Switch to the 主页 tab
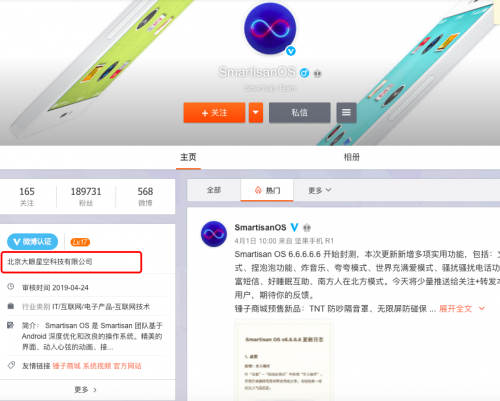The width and height of the screenshot is (500, 401). pos(188,157)
